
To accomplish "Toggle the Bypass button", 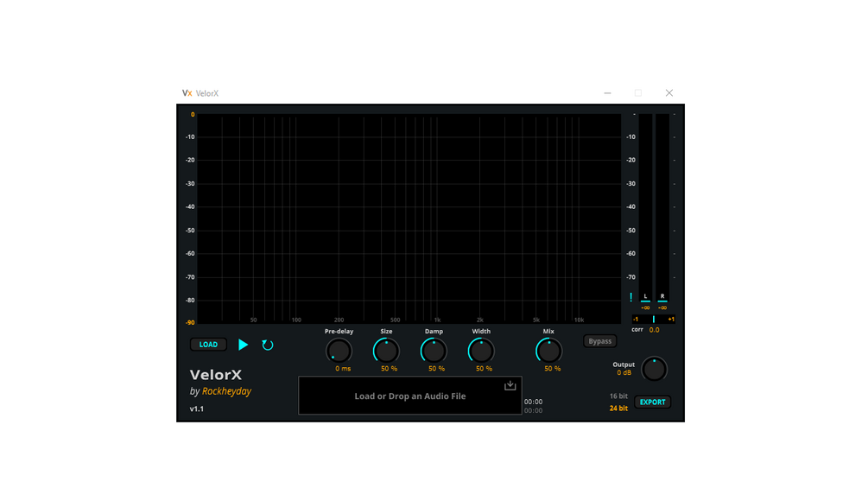I will pos(599,341).
